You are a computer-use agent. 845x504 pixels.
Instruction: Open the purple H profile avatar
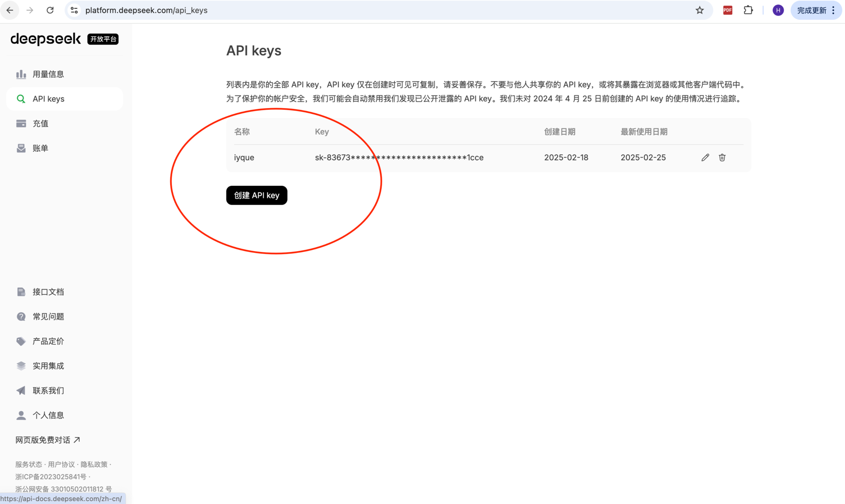coord(778,10)
